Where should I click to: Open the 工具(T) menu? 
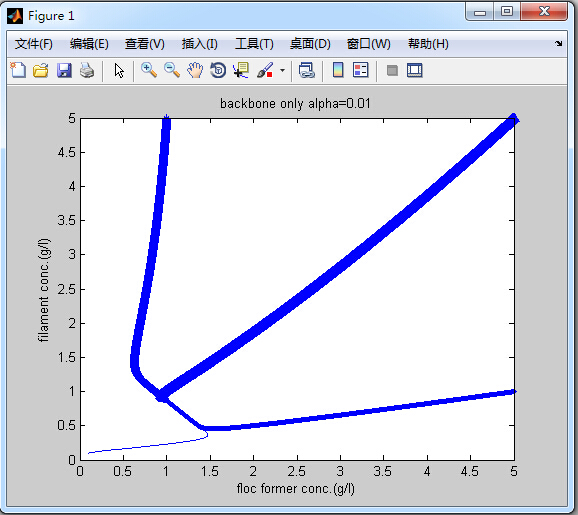click(254, 44)
